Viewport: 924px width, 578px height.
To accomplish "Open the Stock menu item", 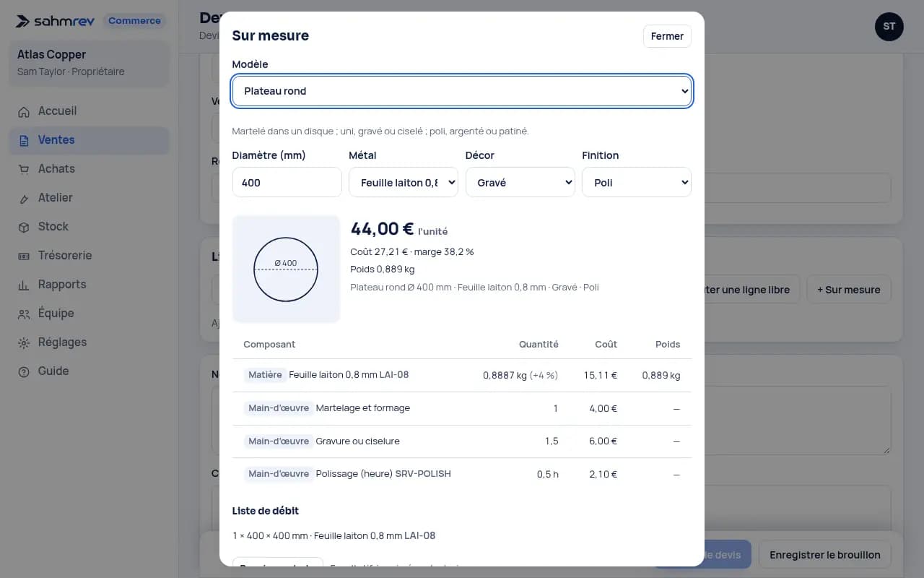I will (x=90, y=227).
